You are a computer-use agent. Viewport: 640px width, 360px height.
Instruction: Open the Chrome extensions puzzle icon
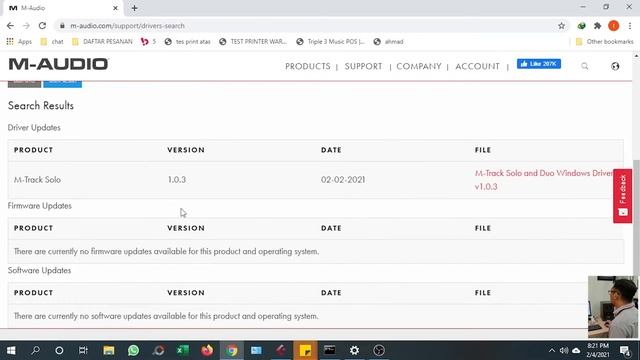pyautogui.click(x=598, y=26)
